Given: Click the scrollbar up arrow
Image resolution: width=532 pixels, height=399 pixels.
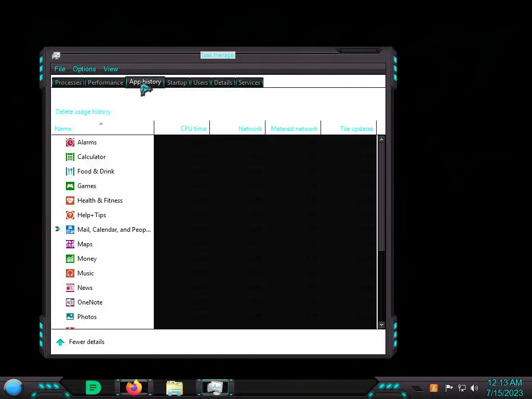Looking at the screenshot, I should [x=381, y=139].
